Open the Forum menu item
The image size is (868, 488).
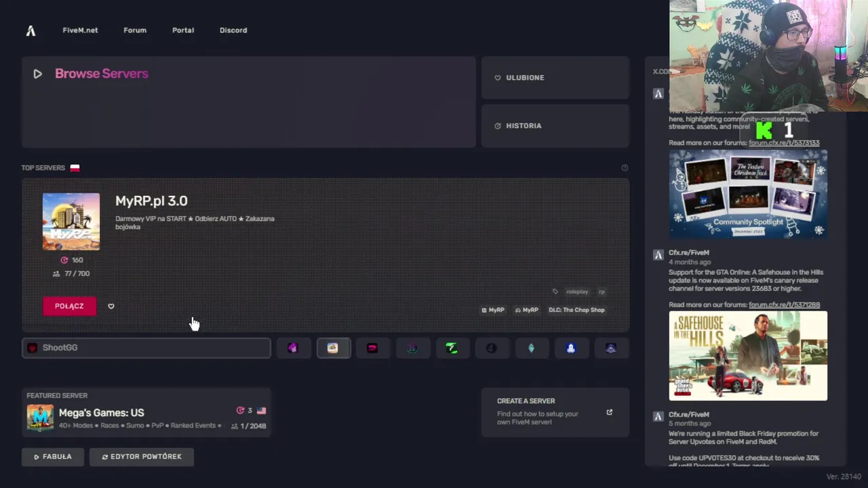point(135,30)
